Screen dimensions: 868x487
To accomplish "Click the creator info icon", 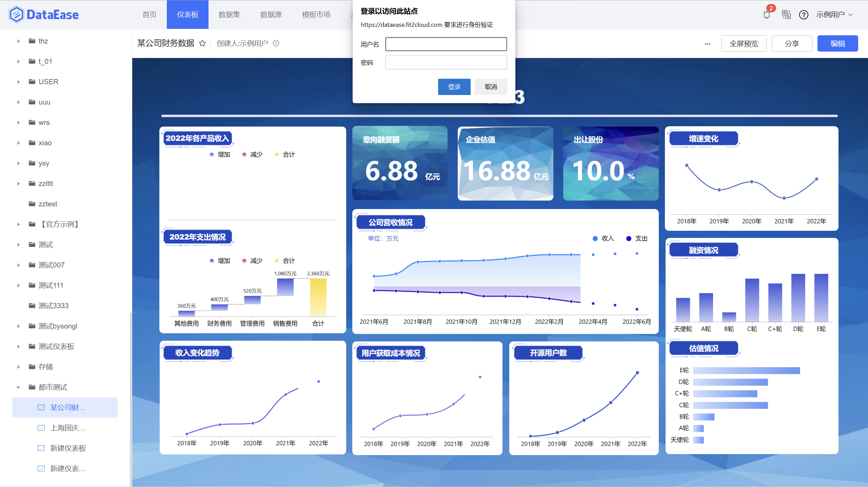I will [276, 43].
